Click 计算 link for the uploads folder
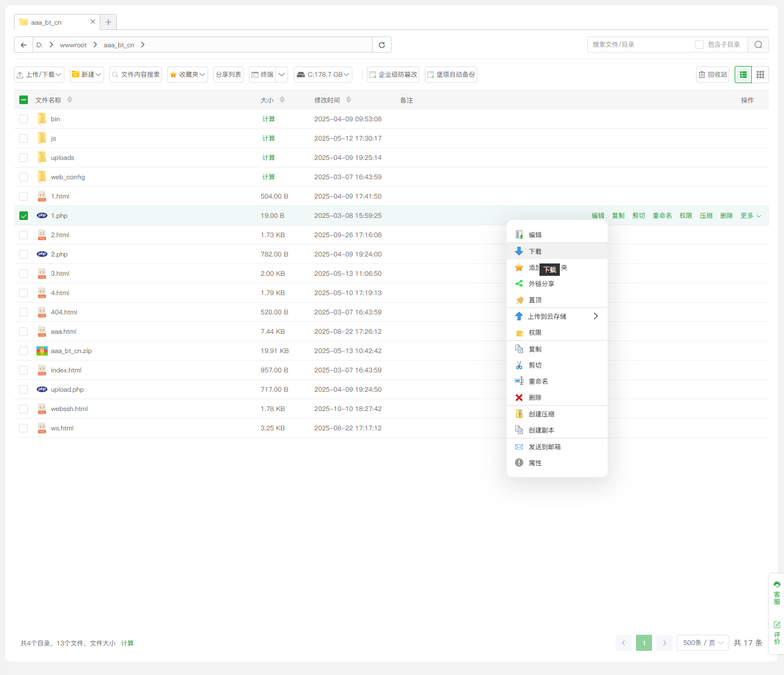This screenshot has height=675, width=784. click(x=269, y=158)
